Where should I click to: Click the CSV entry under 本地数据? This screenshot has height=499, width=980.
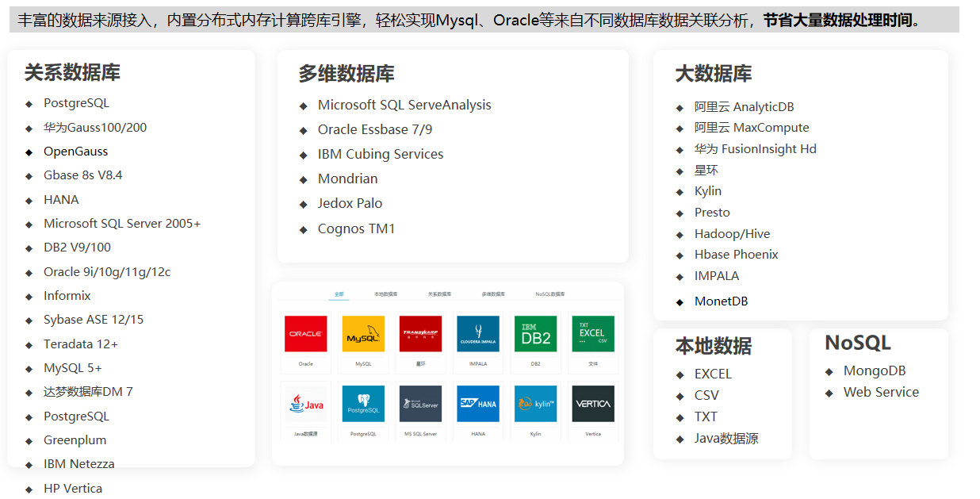[707, 396]
